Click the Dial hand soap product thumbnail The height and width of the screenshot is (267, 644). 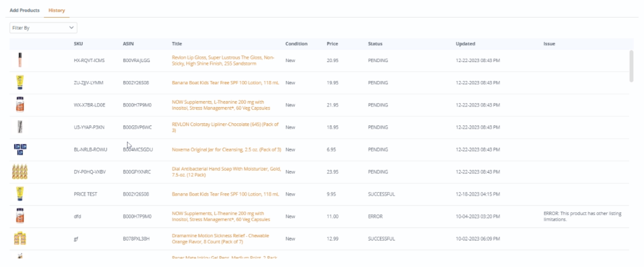[x=20, y=172]
